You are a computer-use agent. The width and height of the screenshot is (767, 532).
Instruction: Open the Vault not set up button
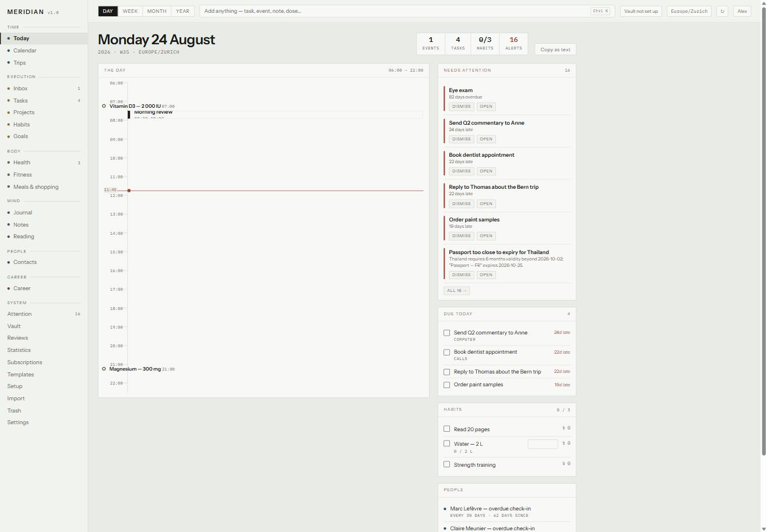pos(641,11)
